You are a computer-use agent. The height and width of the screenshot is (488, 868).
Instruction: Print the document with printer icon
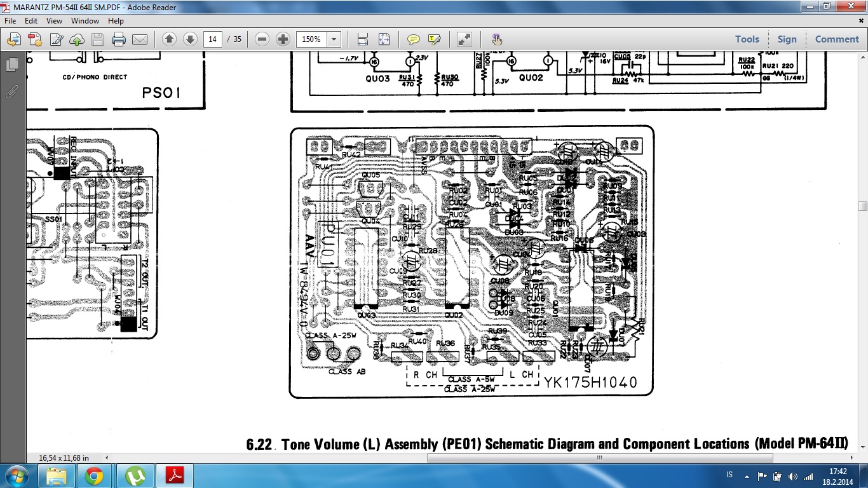(x=119, y=39)
